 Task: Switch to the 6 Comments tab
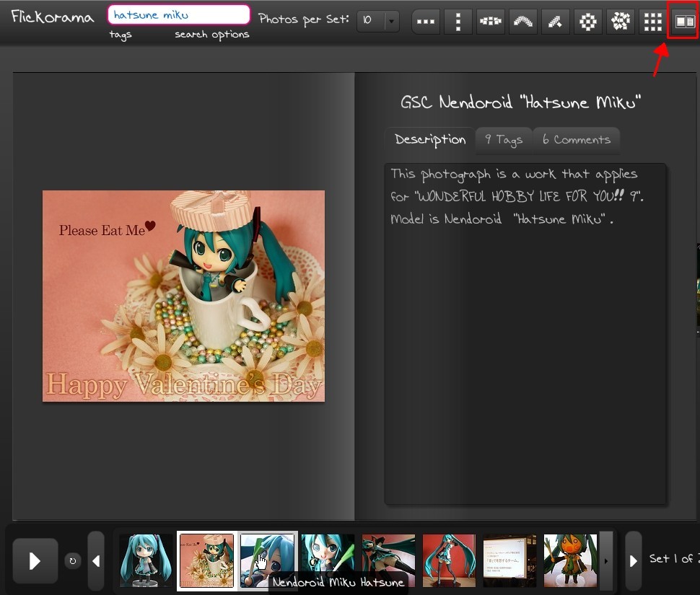coord(576,140)
